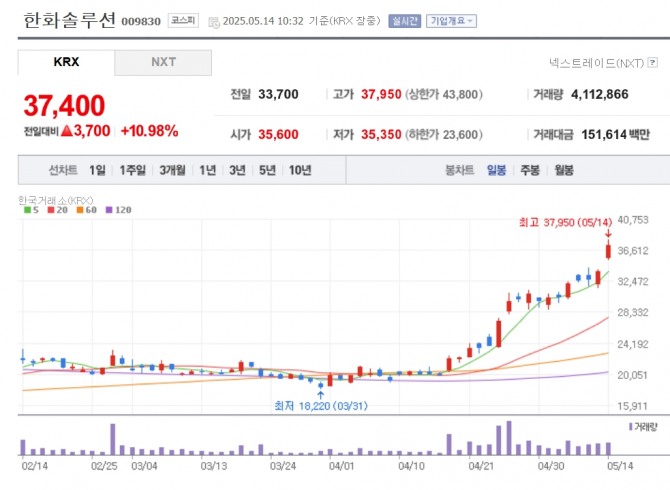Switch to the KRX tab
The width and height of the screenshot is (670, 490).
pos(66,62)
